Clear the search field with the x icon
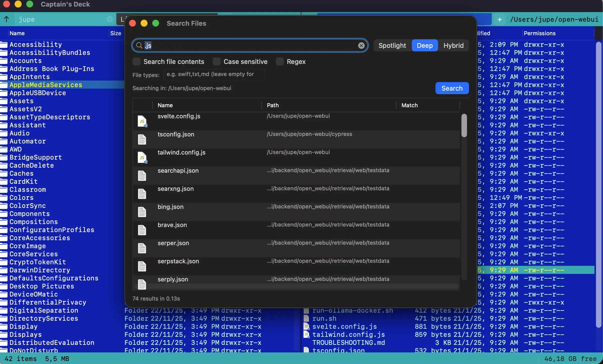The width and height of the screenshot is (603, 364). (x=361, y=46)
